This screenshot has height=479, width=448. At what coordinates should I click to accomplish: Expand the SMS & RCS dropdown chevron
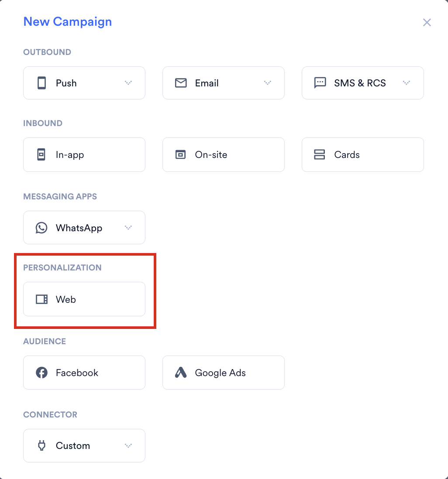click(407, 83)
